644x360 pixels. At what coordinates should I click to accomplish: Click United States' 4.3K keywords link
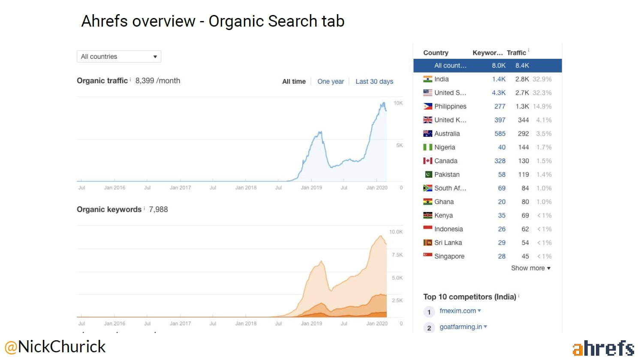tap(499, 93)
